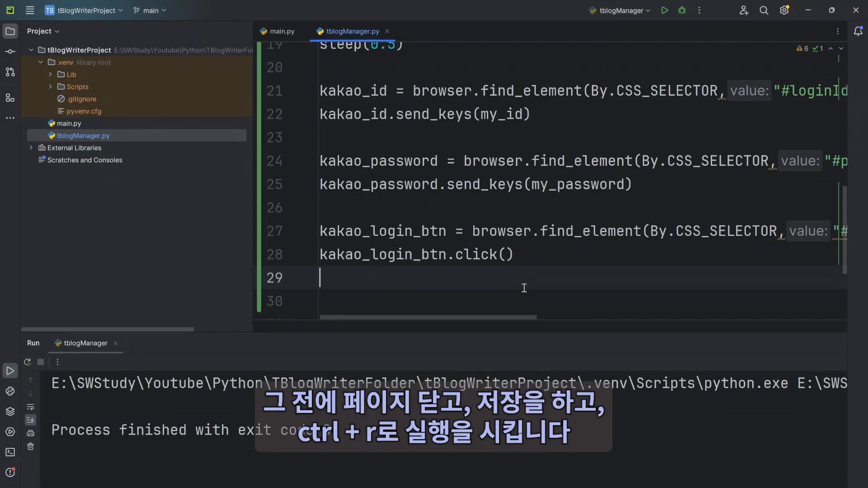Move console down the stack trace arrow

pyautogui.click(x=30, y=394)
